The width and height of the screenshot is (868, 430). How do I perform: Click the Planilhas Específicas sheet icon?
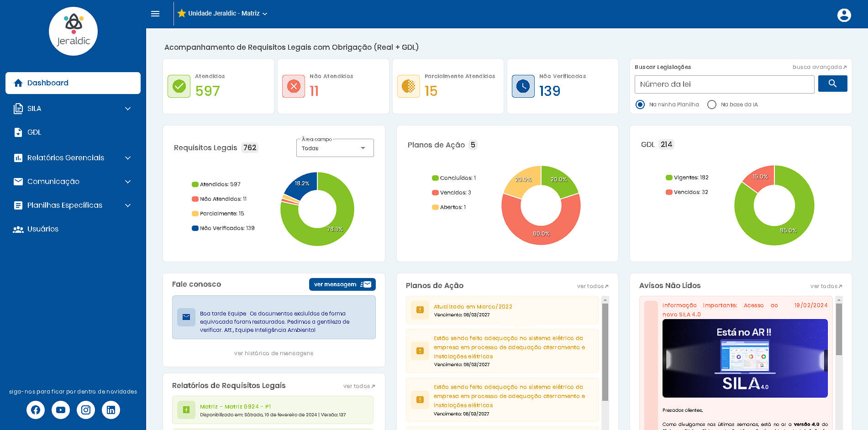pyautogui.click(x=18, y=205)
